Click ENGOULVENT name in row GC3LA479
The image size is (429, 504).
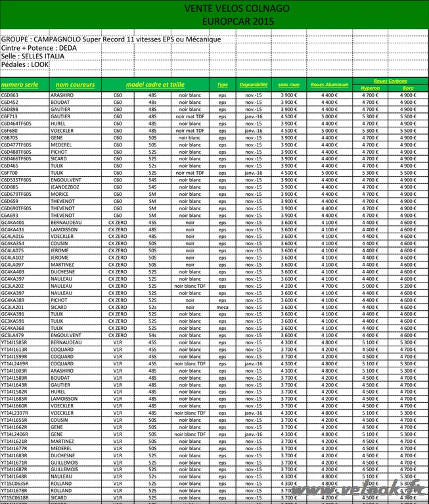(66, 335)
